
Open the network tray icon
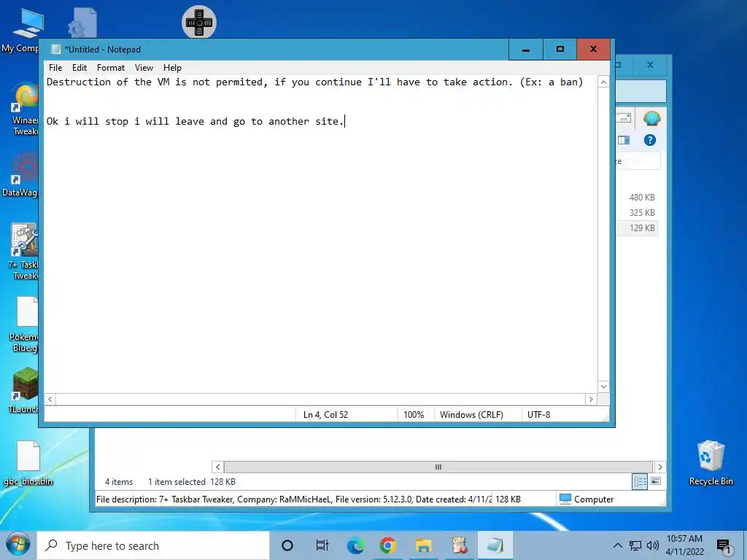[x=635, y=545]
